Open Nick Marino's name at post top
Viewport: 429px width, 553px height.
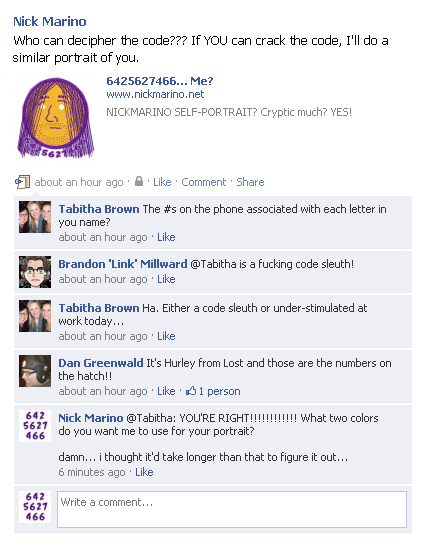point(50,22)
